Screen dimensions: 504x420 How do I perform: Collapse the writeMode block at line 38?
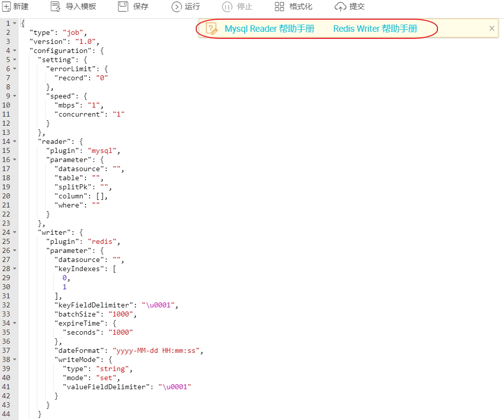pos(15,359)
